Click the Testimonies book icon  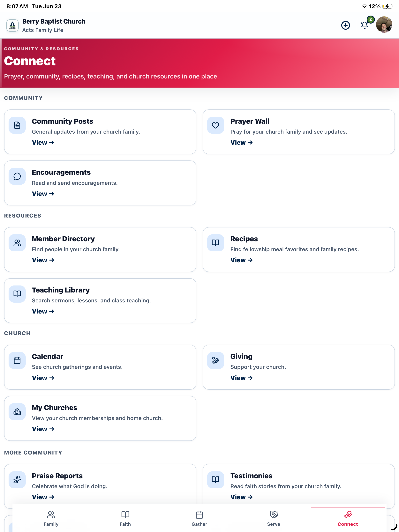(215, 480)
